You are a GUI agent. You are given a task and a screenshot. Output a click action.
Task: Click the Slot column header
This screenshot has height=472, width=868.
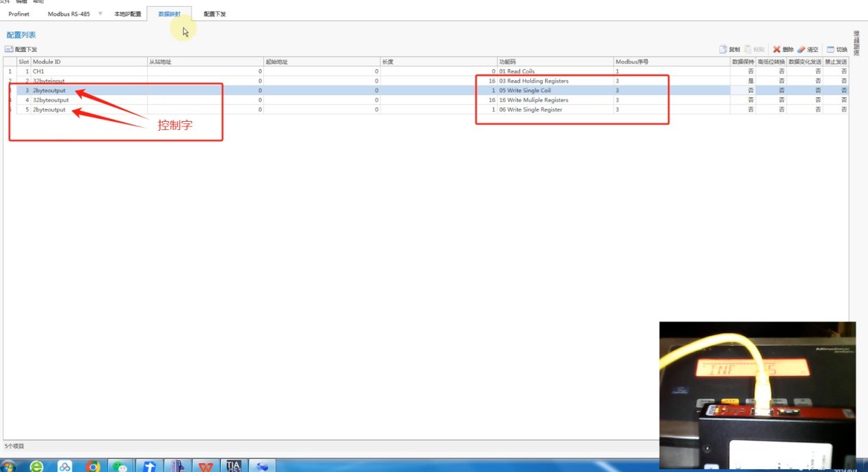coord(24,62)
